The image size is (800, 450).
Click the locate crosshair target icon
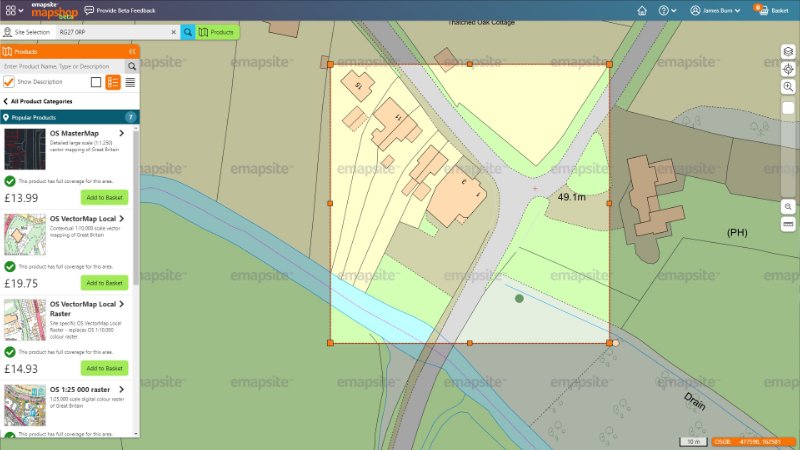pyautogui.click(x=788, y=69)
